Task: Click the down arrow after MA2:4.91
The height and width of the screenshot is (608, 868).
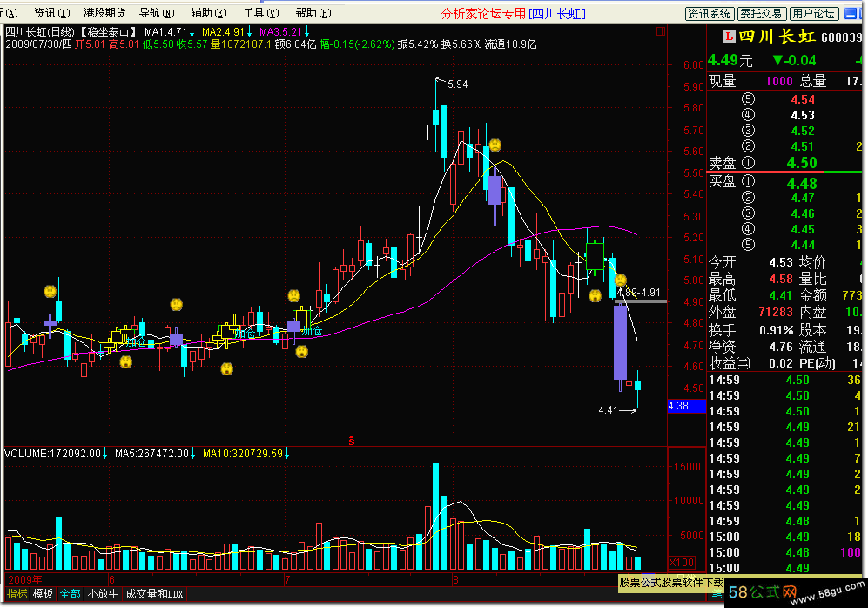Action: (x=249, y=32)
